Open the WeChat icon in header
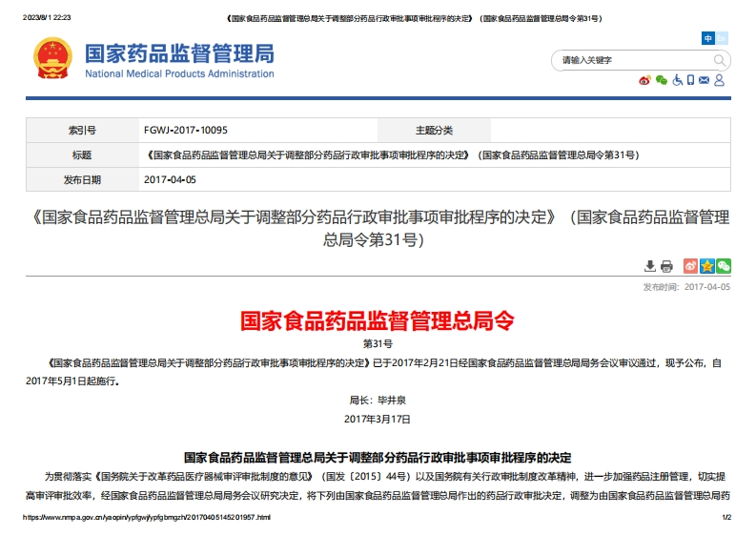 [661, 80]
